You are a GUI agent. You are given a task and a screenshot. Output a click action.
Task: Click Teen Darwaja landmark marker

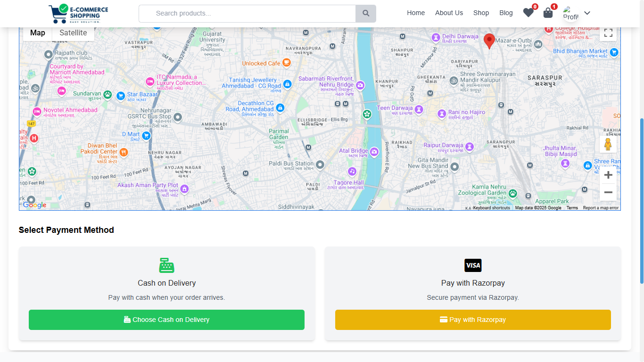[x=419, y=110]
